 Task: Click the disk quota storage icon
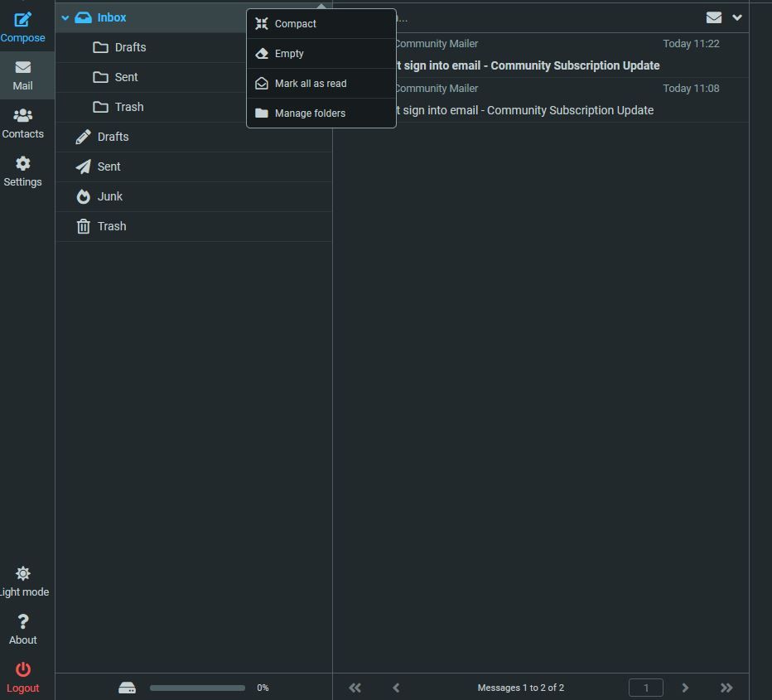click(x=127, y=688)
